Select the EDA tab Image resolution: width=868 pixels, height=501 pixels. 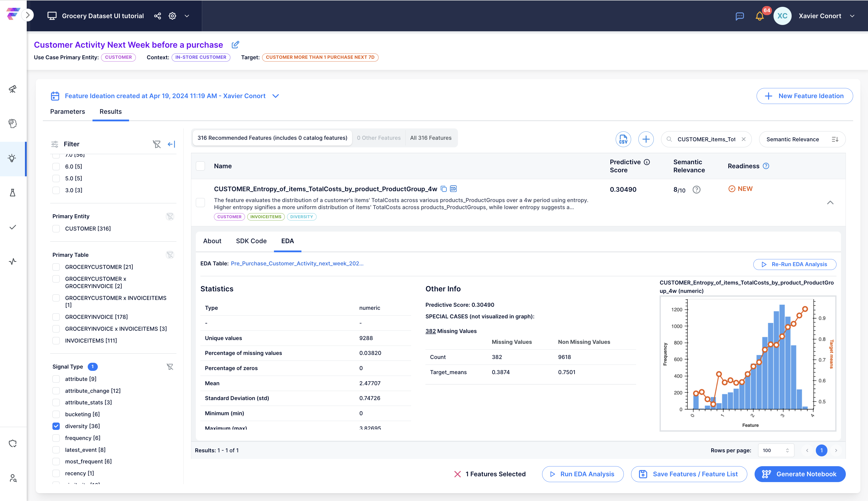coord(287,241)
